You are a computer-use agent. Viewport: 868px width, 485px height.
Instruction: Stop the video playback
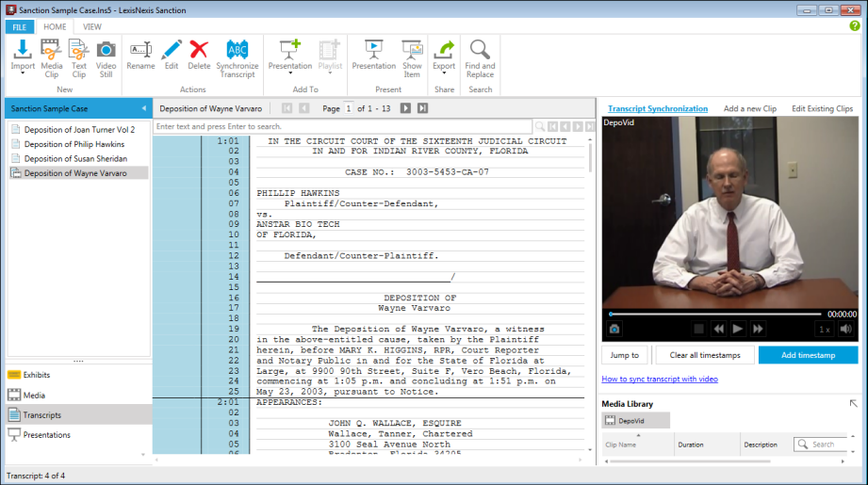[x=698, y=329]
